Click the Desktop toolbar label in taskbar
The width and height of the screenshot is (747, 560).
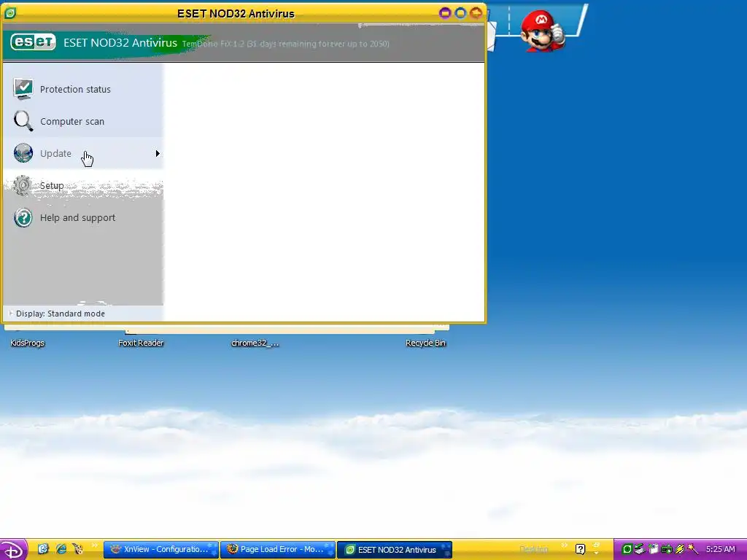(534, 549)
